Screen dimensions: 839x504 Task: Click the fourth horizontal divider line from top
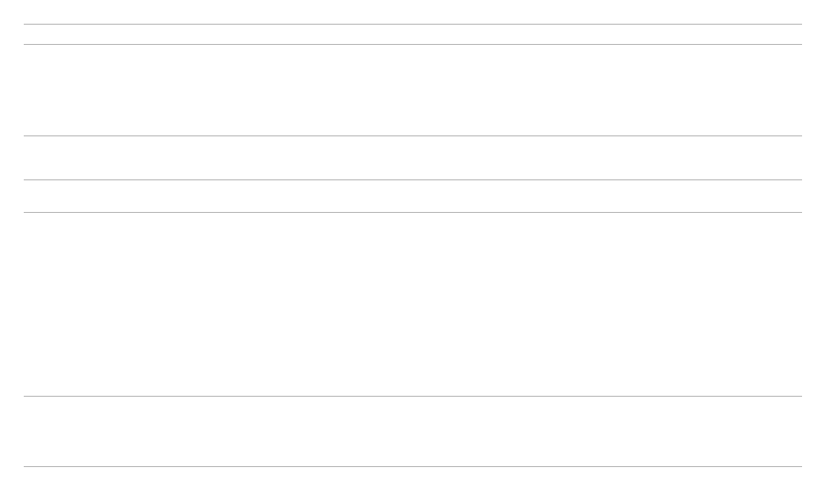pos(412,179)
